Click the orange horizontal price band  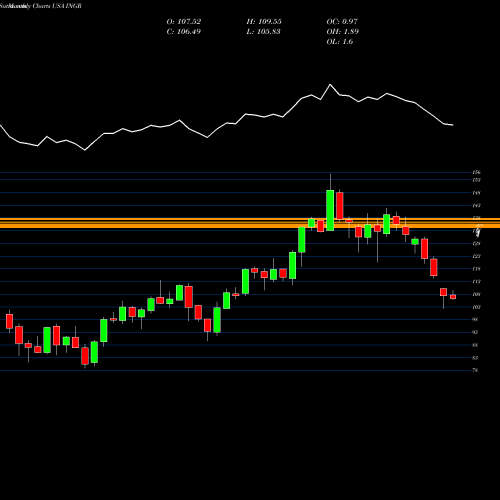coord(250,223)
